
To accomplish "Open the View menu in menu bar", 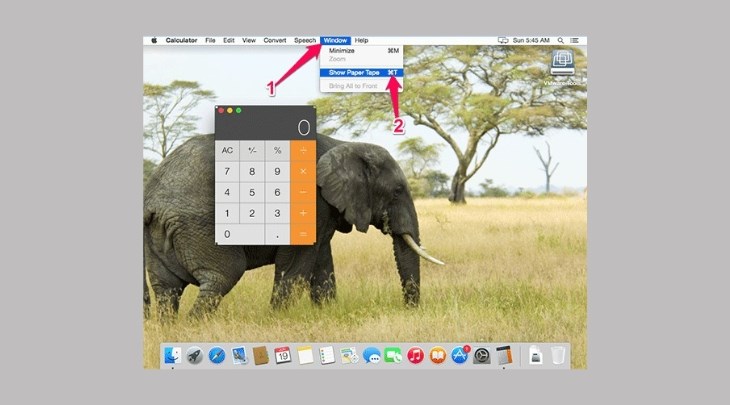I will click(250, 40).
